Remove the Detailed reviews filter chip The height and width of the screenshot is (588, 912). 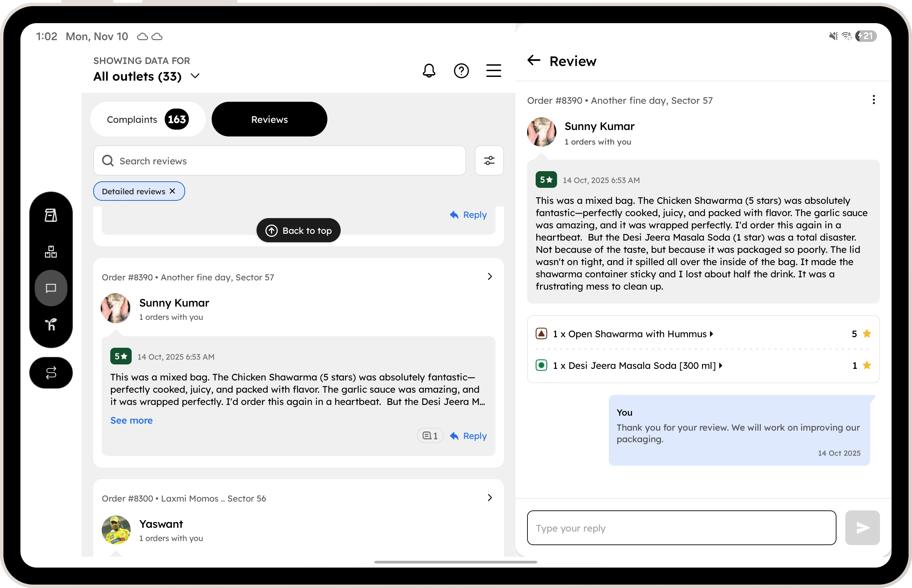point(173,191)
